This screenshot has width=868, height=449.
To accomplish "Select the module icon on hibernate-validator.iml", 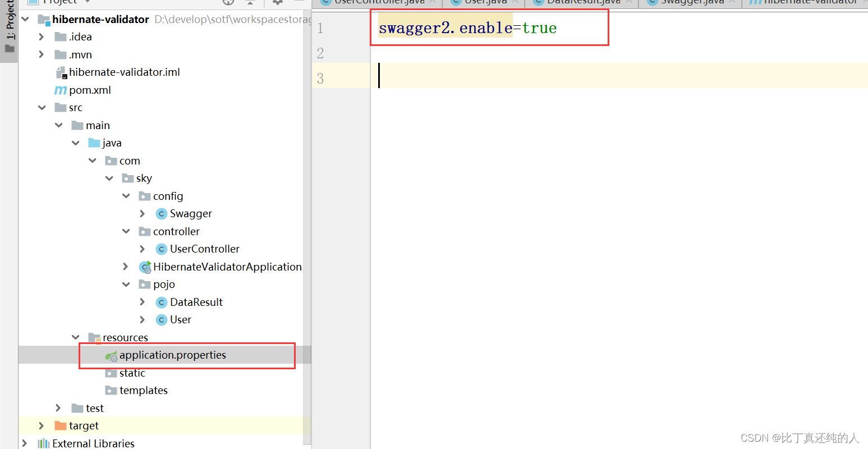I will point(61,71).
